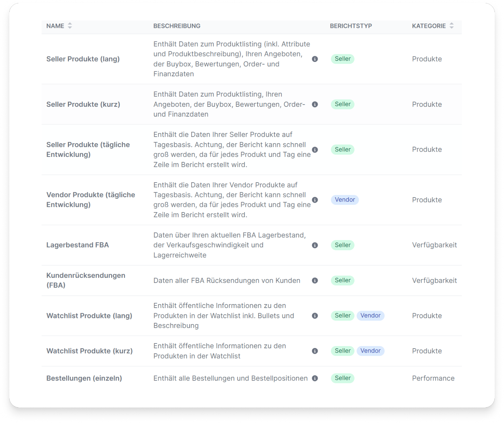Open the Lagerbestand FBA report
The height and width of the screenshot is (423, 504).
(78, 245)
